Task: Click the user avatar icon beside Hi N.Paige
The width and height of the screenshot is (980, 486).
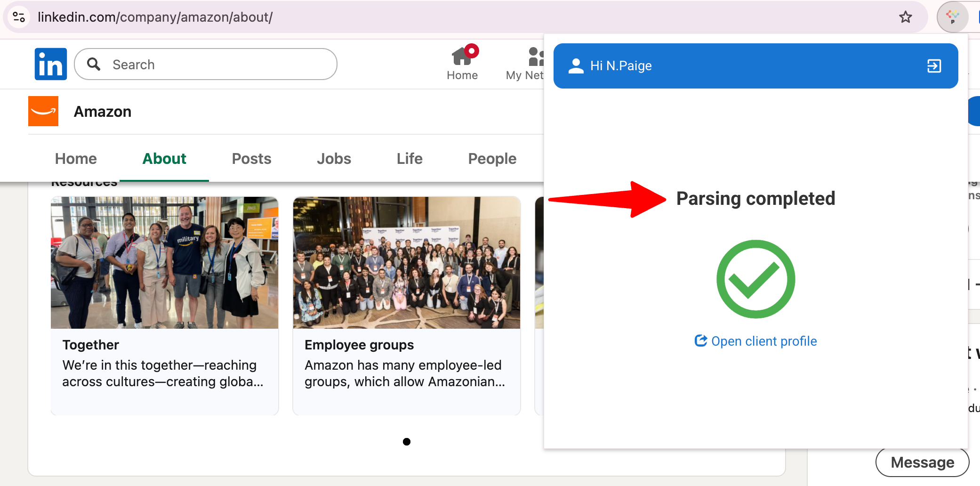Action: [x=576, y=66]
